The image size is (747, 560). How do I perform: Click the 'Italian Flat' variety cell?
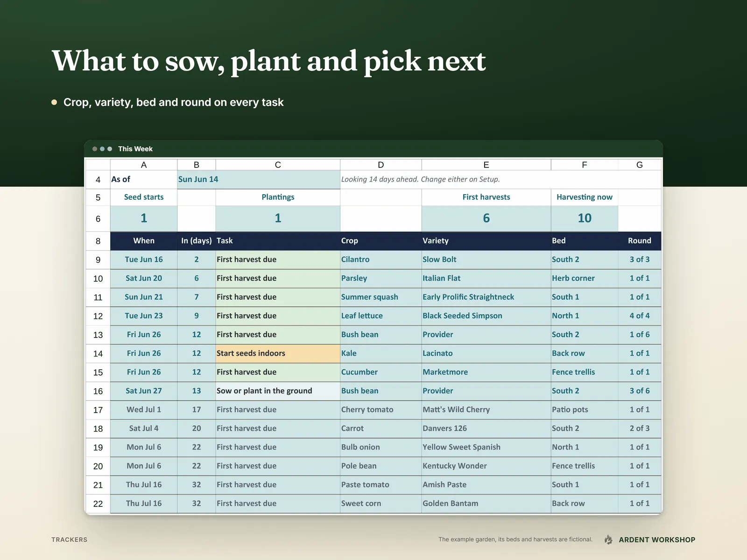click(x=486, y=279)
